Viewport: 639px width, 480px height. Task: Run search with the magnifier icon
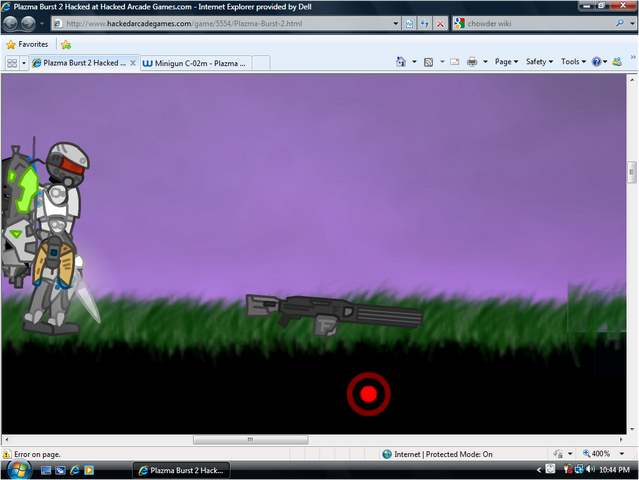[620, 23]
